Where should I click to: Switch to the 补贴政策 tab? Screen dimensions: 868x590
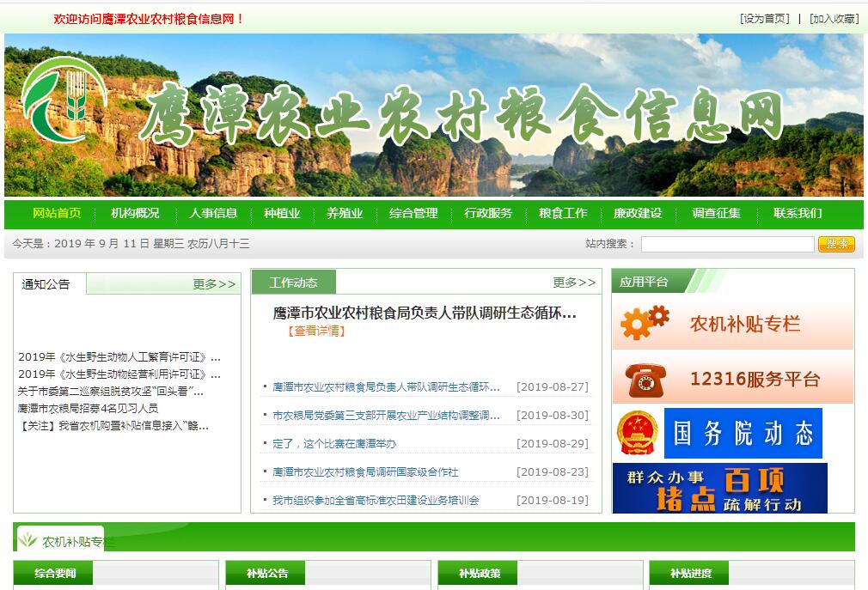click(x=479, y=573)
